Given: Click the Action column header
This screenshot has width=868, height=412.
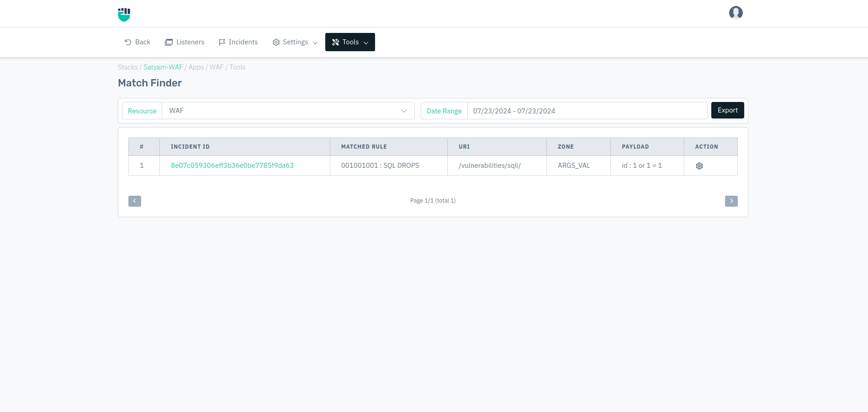Looking at the screenshot, I should click(x=711, y=147).
